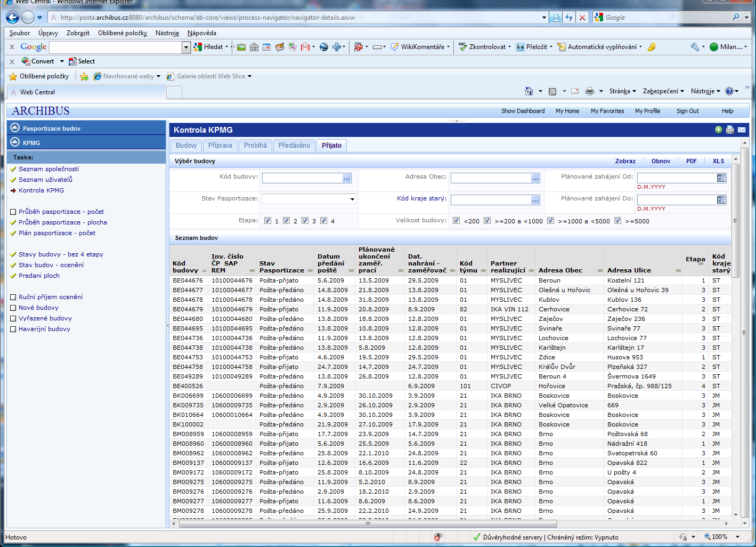Open address bar history dropdown arrow

pos(544,18)
